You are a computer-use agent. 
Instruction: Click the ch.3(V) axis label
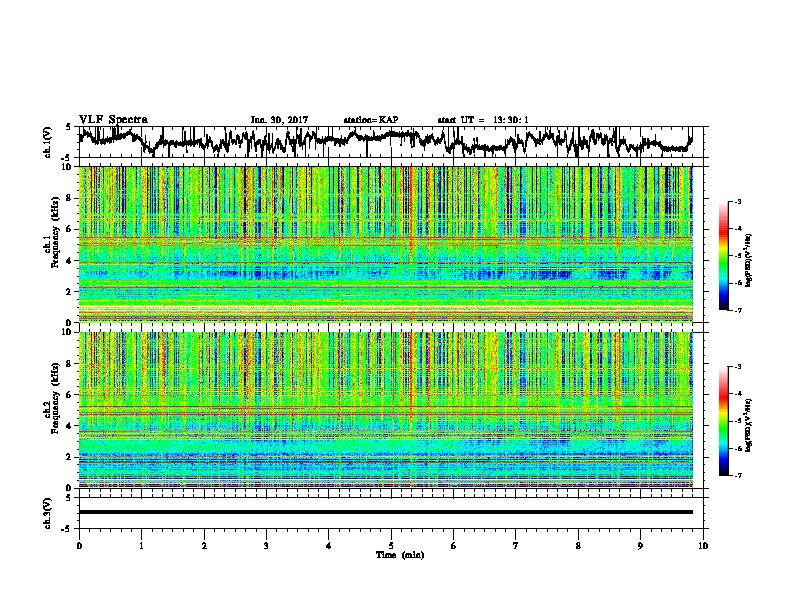(48, 513)
